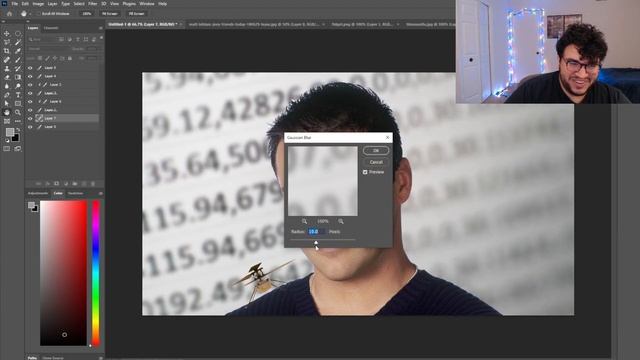Select the Eraser tool
Screen dimensions: 640x360
[7, 77]
